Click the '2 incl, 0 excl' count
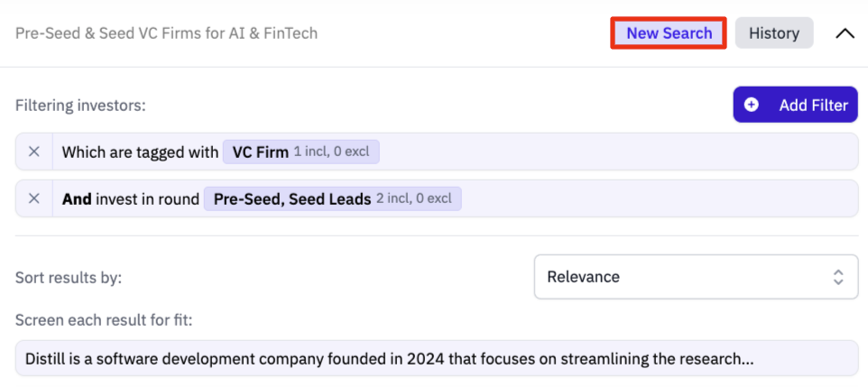 pyautogui.click(x=413, y=198)
